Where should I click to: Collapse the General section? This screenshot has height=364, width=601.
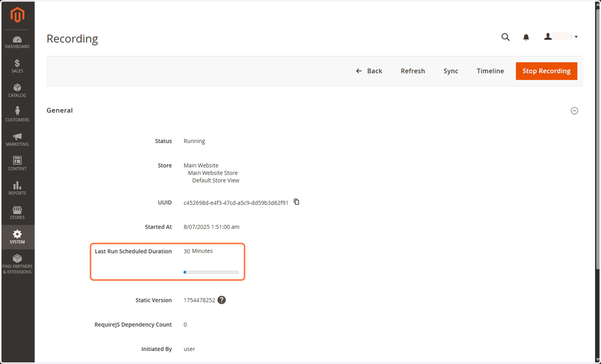tap(574, 111)
